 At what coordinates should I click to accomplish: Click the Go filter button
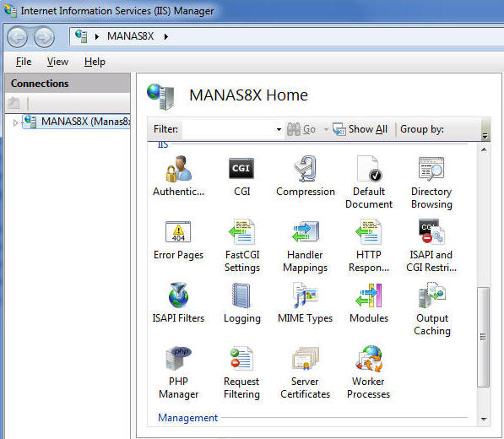pyautogui.click(x=301, y=129)
